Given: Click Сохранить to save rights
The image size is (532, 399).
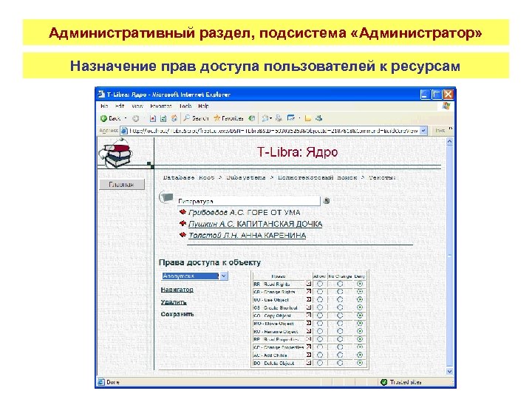Looking at the screenshot, I should pos(177,314).
